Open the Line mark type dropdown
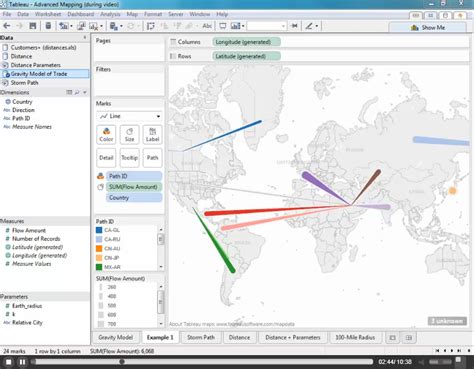The image size is (474, 369). (130, 116)
